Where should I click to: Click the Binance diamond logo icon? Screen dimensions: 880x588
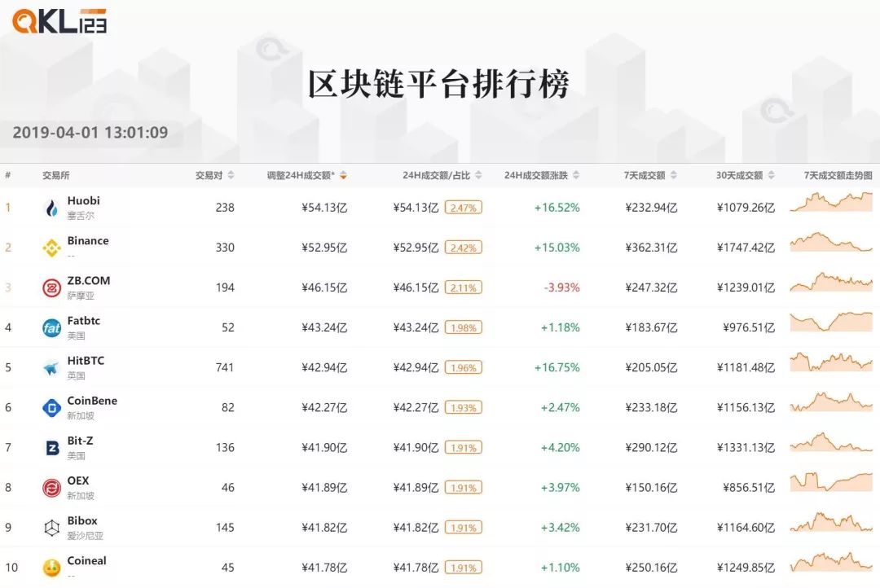(x=51, y=248)
